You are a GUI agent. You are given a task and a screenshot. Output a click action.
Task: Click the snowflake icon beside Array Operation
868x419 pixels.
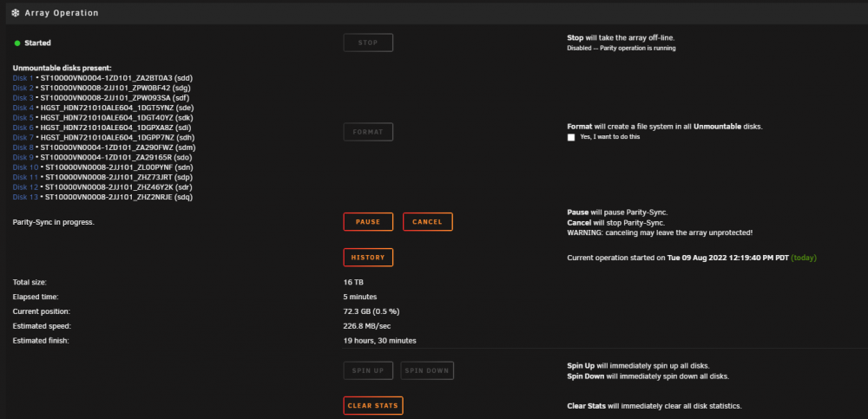(16, 13)
